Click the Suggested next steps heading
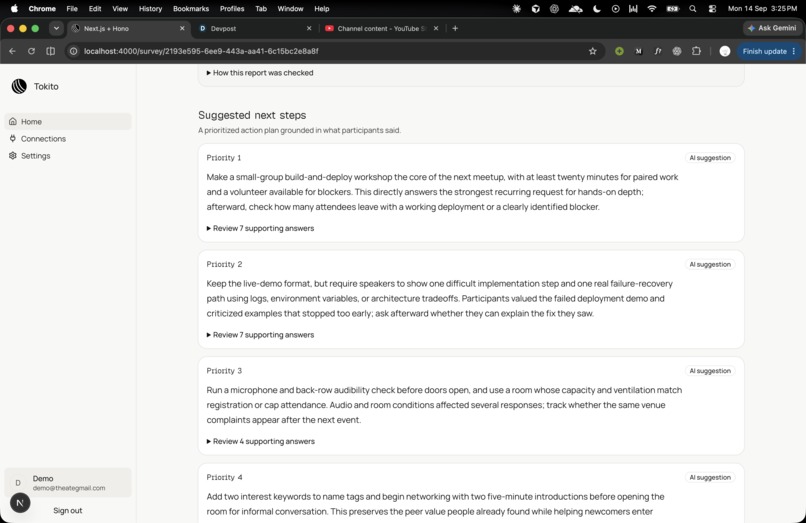This screenshot has height=523, width=806. click(x=252, y=115)
